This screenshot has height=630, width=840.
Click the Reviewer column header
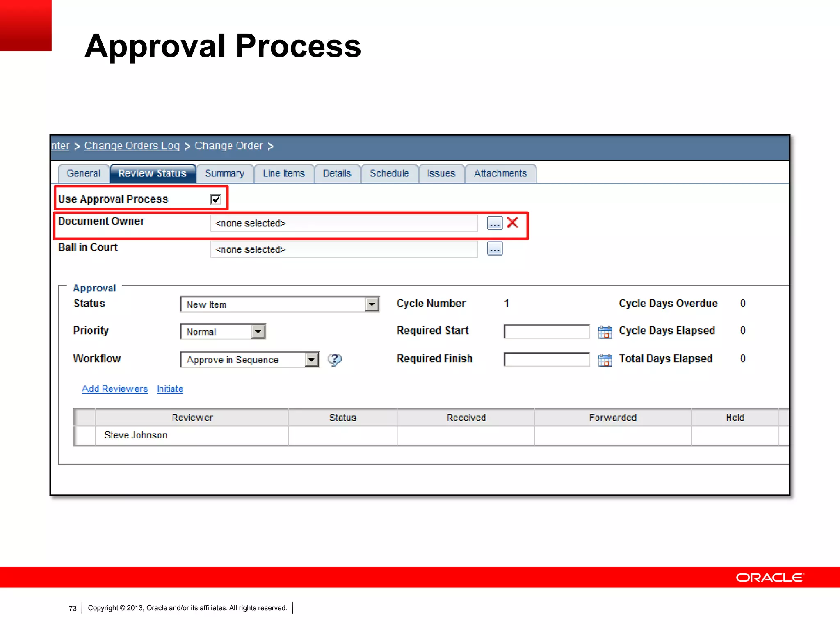192,418
